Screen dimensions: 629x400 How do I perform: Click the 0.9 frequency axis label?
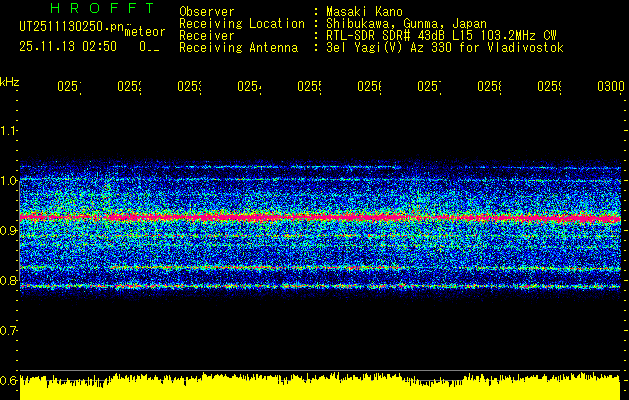[8, 230]
